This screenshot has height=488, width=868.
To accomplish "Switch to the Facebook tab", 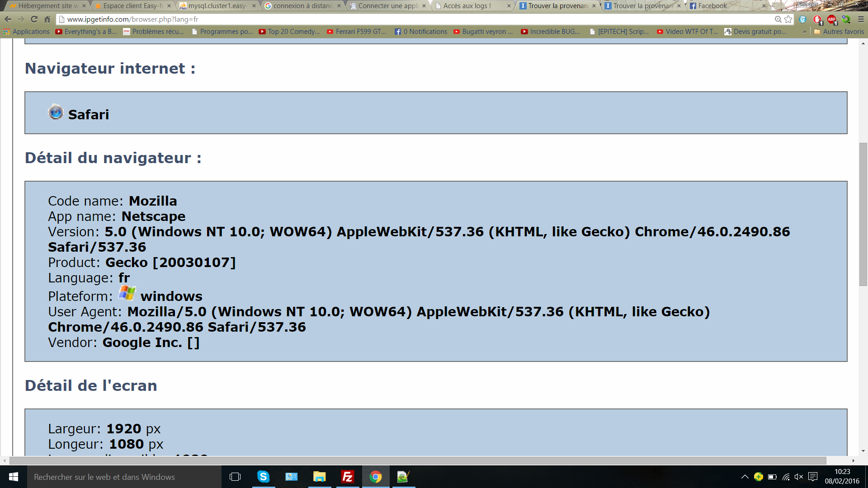I will tap(712, 6).
